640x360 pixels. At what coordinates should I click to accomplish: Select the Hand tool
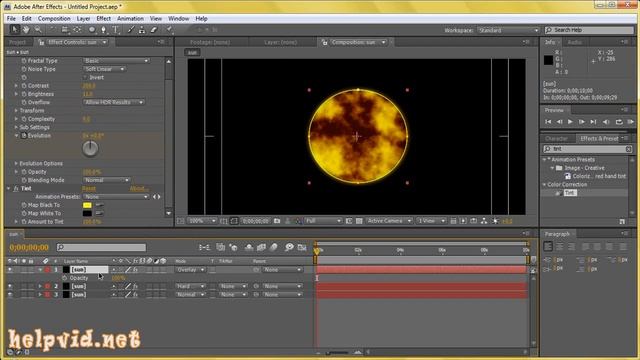[26, 29]
